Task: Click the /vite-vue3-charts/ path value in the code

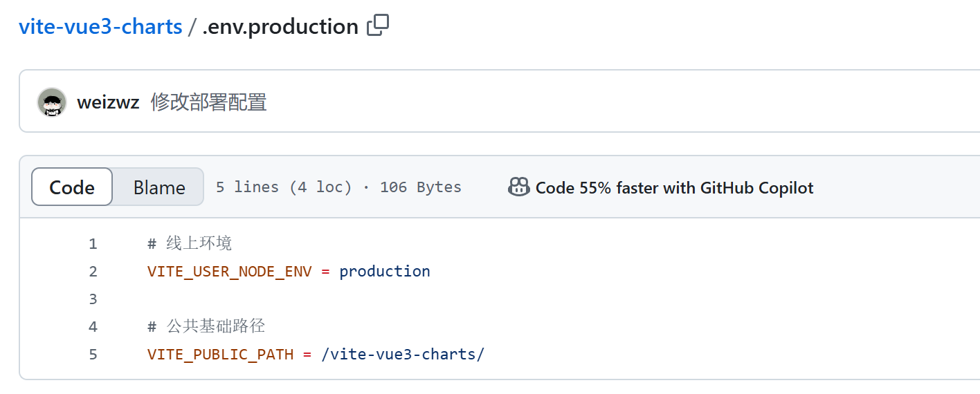Action: point(403,354)
